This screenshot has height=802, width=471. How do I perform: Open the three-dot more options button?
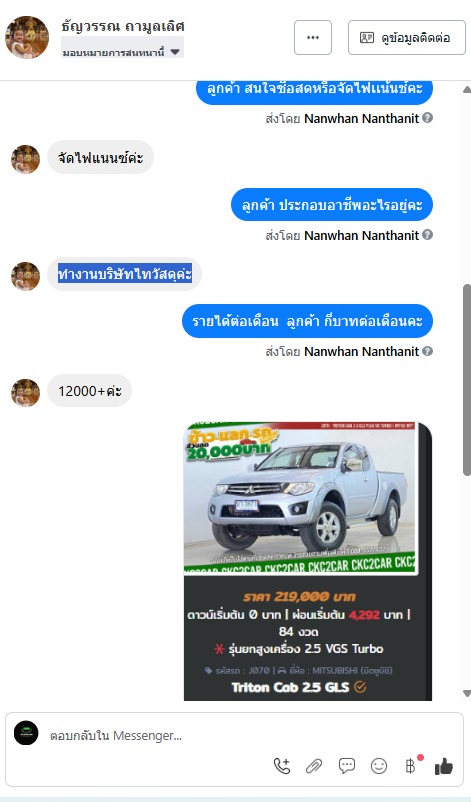point(313,37)
